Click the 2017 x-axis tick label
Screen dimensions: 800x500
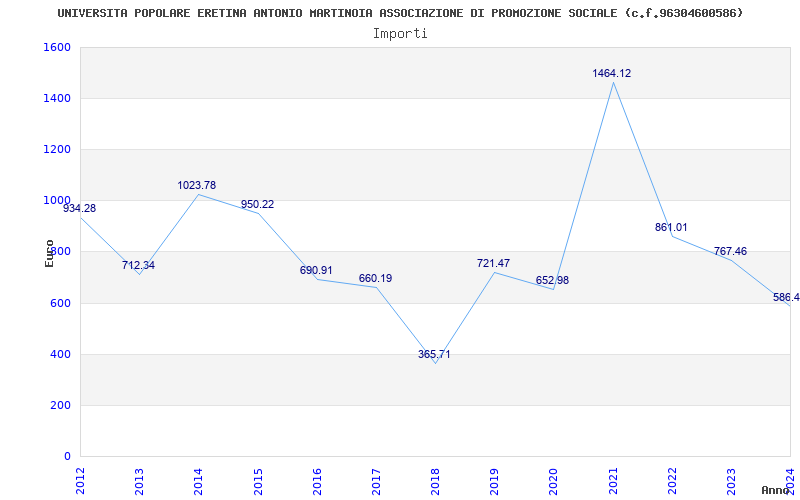pyautogui.click(x=376, y=481)
